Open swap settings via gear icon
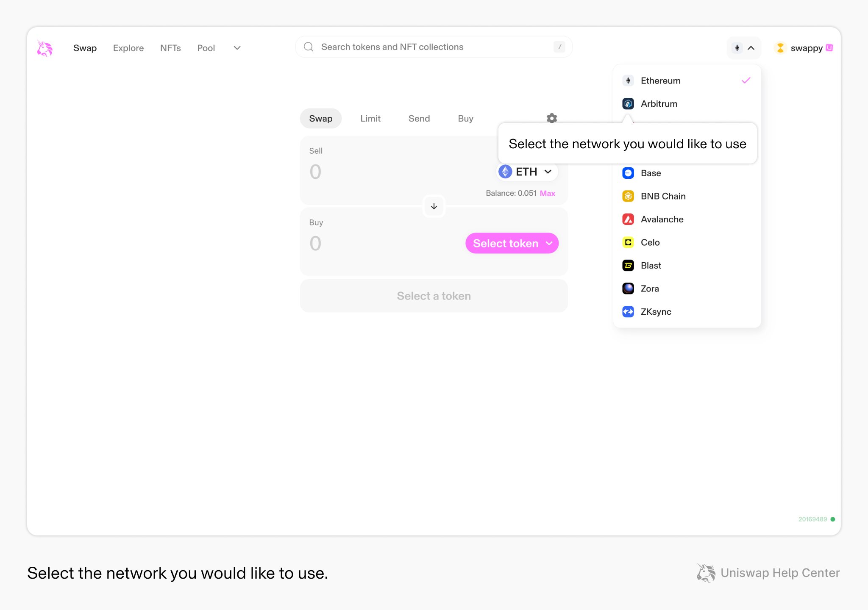This screenshot has width=868, height=610. pyautogui.click(x=551, y=118)
